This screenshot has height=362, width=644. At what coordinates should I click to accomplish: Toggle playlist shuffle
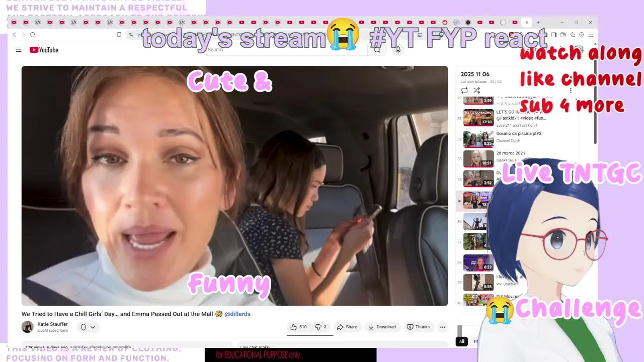[x=476, y=90]
